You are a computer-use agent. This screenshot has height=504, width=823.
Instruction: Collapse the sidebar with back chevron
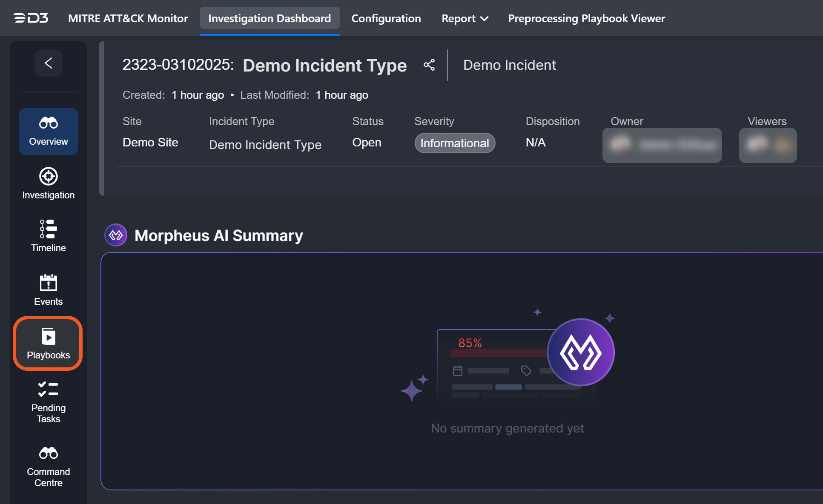48,63
